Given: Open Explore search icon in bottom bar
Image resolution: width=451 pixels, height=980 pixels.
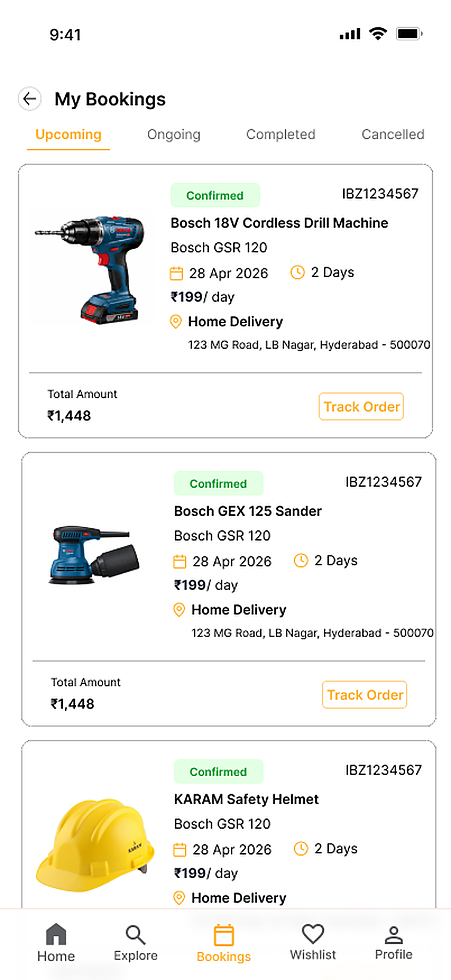Looking at the screenshot, I should click(135, 935).
